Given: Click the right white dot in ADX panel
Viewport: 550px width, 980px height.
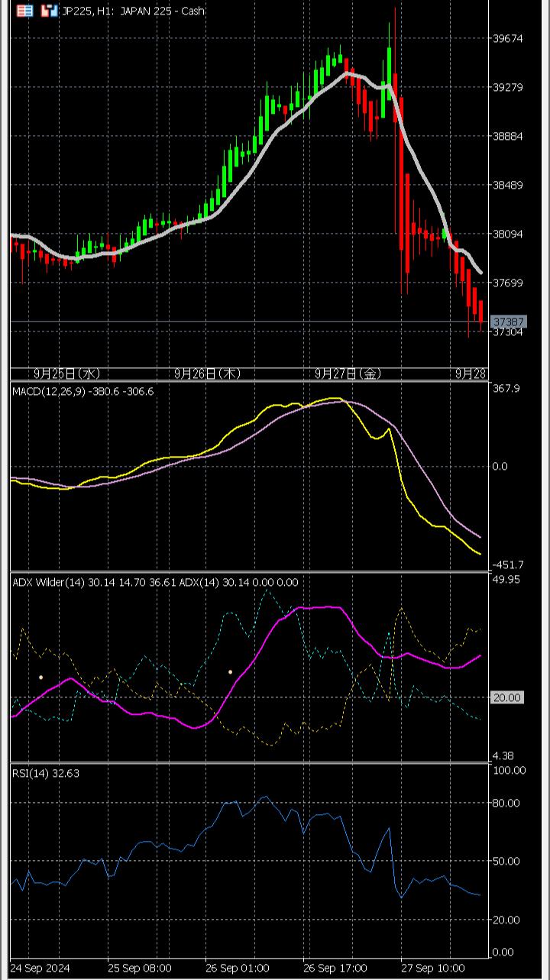Looking at the screenshot, I should 230,672.
